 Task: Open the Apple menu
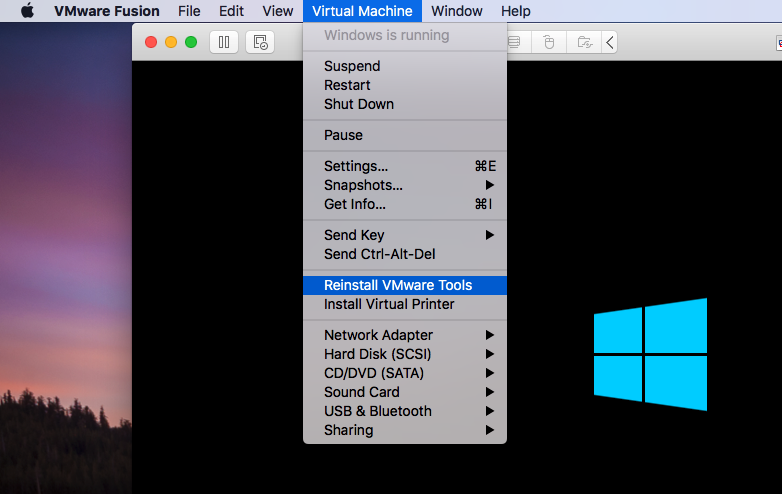click(x=27, y=10)
